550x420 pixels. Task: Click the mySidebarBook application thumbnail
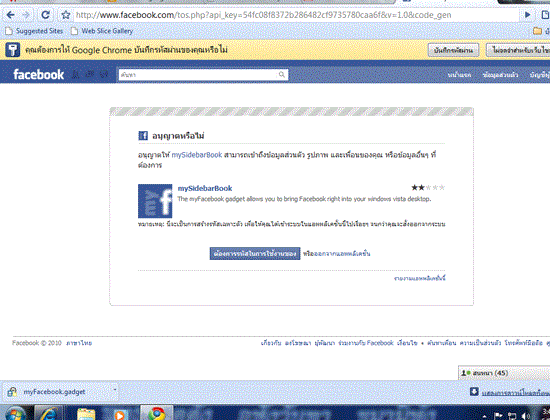(x=155, y=201)
